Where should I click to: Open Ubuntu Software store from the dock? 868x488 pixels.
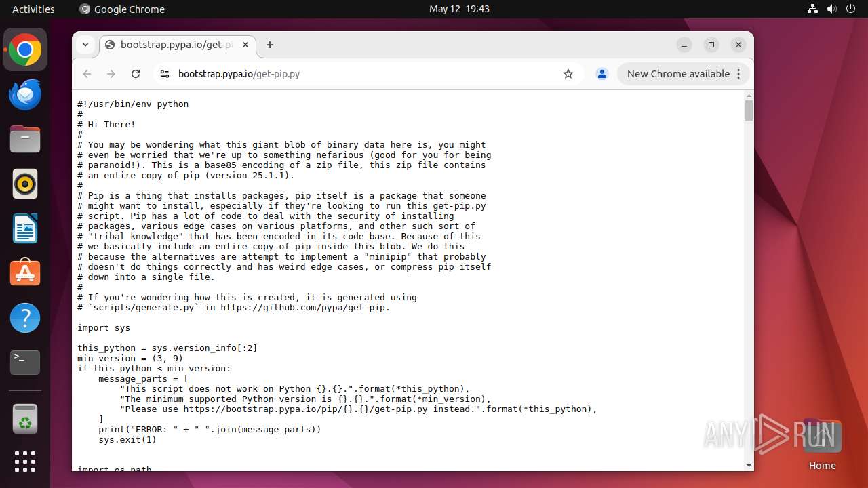pyautogui.click(x=25, y=273)
